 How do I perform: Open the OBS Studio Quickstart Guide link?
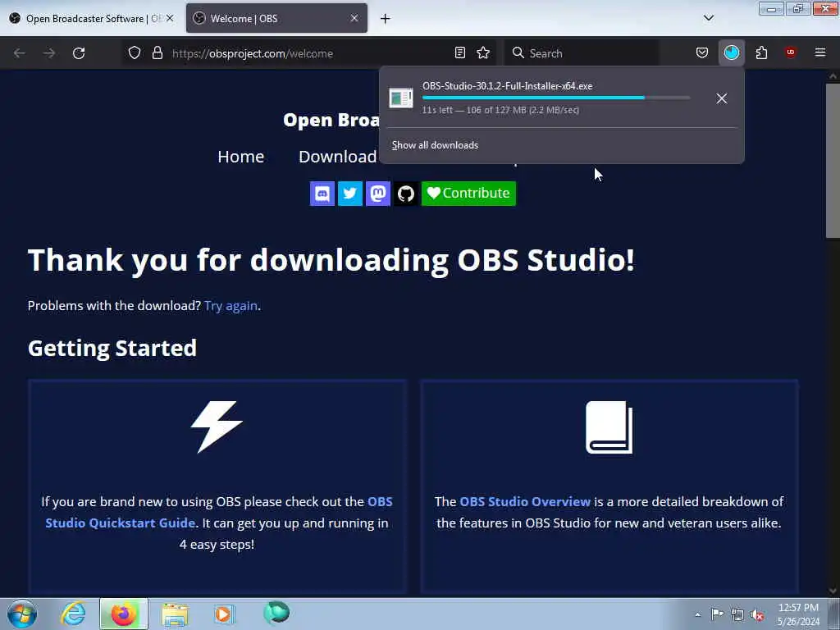pyautogui.click(x=219, y=512)
